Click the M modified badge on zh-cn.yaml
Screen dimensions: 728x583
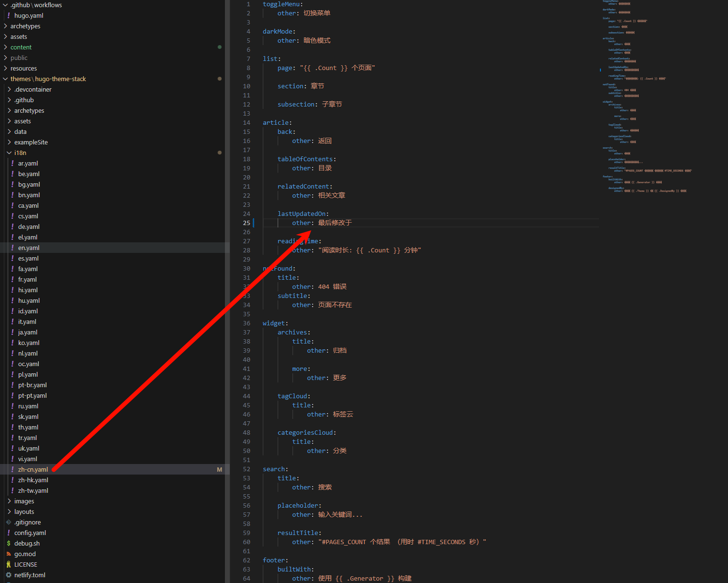(220, 469)
